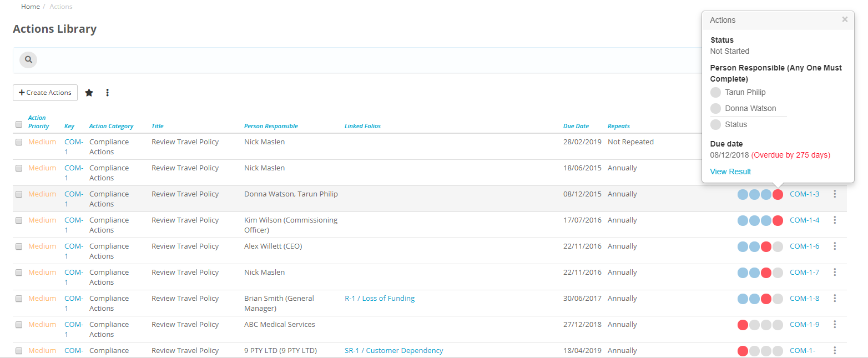
Task: Open the COM-1-8 action link
Action: [804, 298]
